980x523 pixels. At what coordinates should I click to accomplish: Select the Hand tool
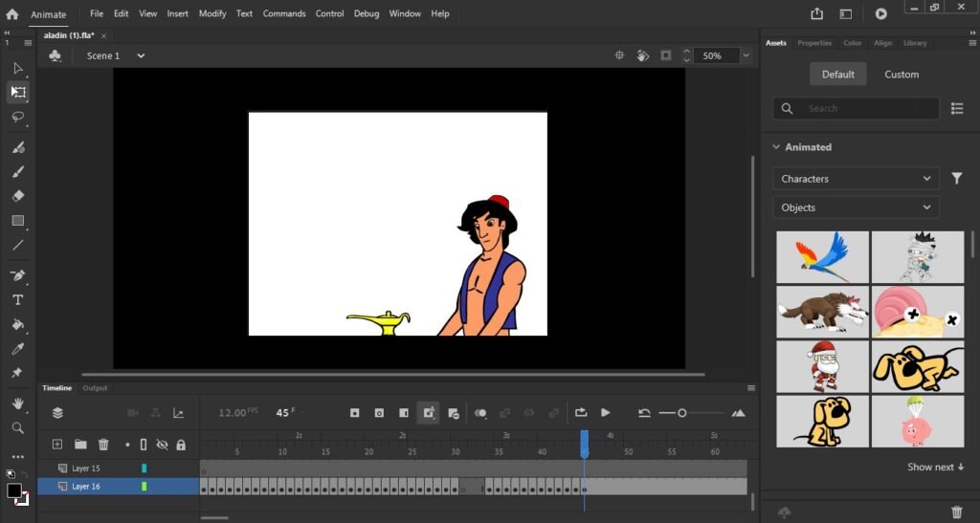(x=18, y=403)
